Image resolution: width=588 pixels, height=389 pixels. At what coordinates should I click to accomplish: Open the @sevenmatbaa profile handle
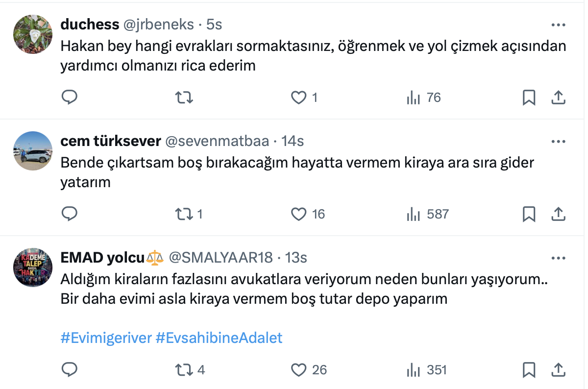click(217, 141)
